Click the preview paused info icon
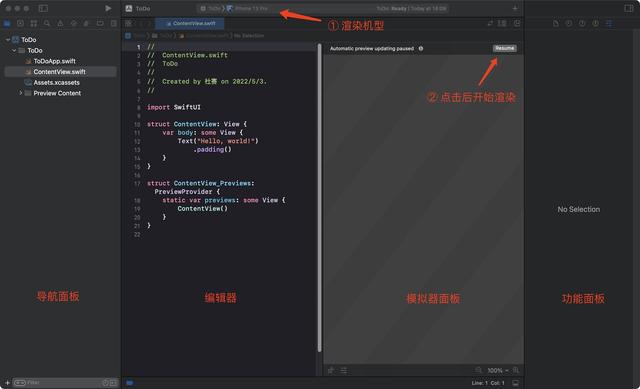The width and height of the screenshot is (640, 389). coord(420,49)
